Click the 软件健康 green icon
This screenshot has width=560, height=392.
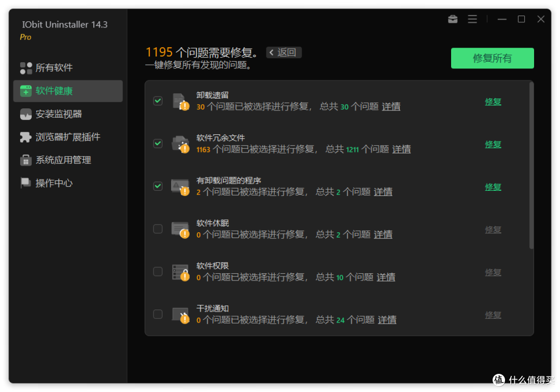coord(26,91)
